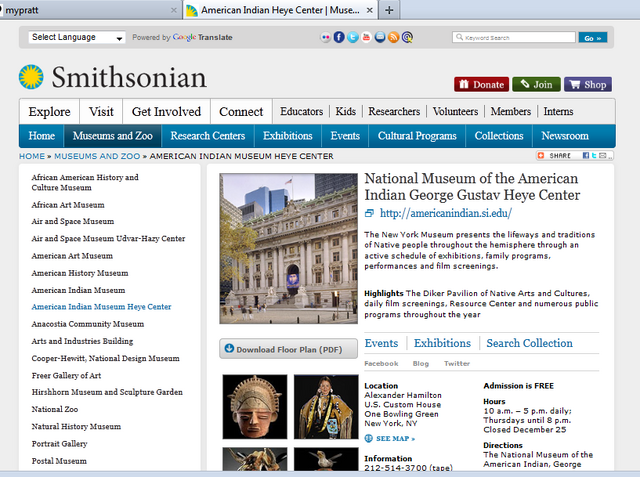Open Educators audience link
The image size is (640, 477).
(302, 111)
